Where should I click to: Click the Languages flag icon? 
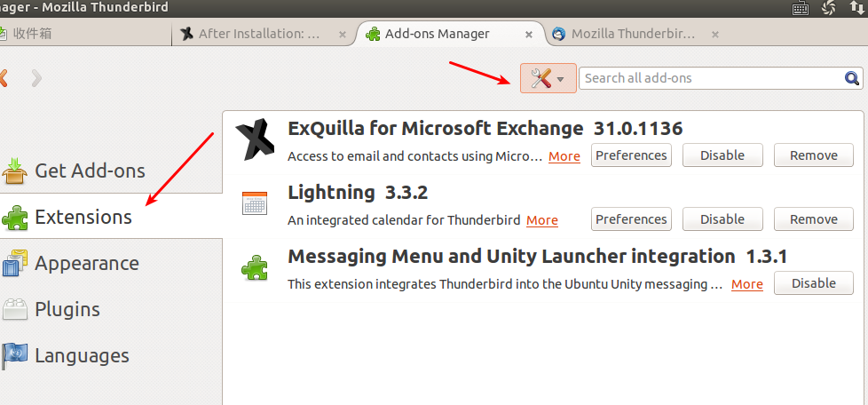14,355
